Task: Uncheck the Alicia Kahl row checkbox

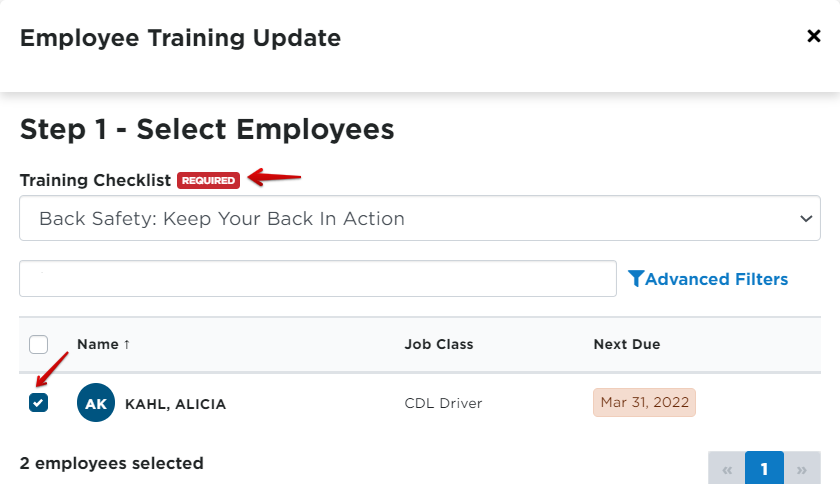Action: [39, 403]
